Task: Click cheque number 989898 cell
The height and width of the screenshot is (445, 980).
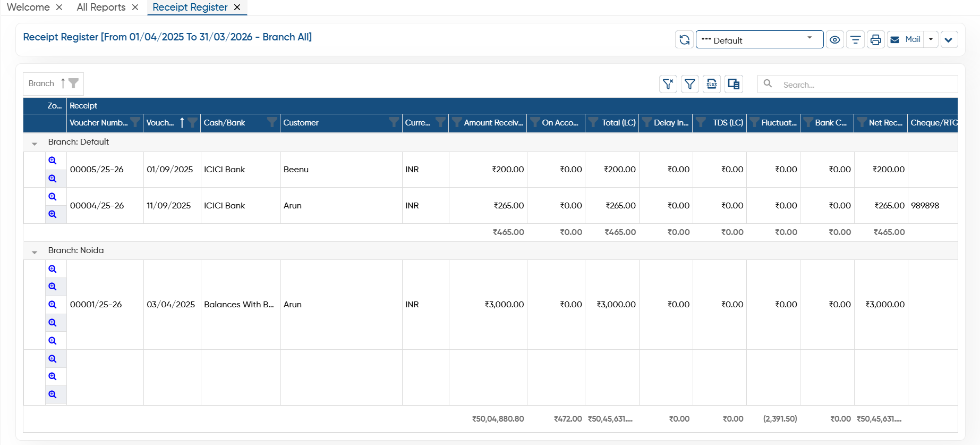Action: pos(933,206)
